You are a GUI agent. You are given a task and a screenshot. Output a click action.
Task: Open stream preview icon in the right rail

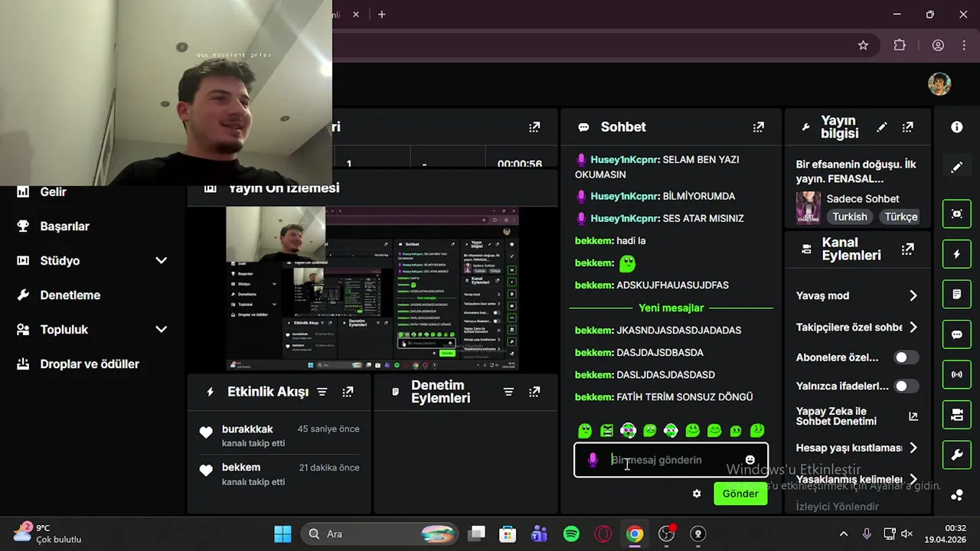(956, 214)
